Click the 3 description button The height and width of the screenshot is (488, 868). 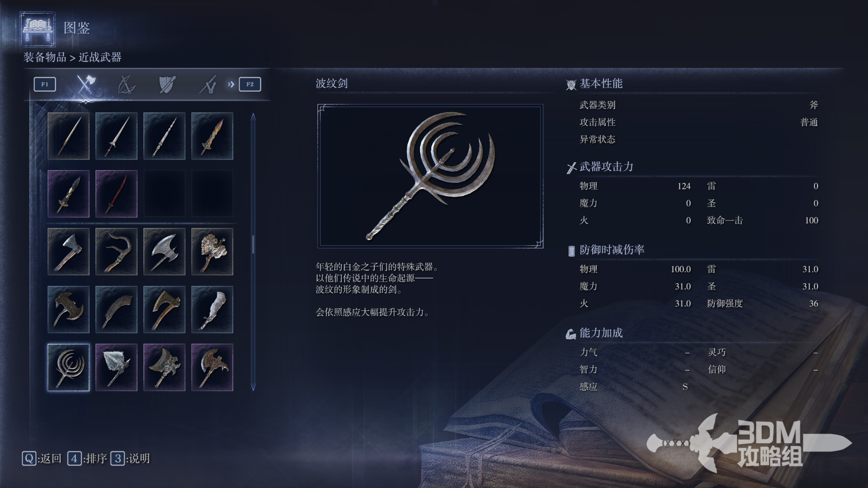(x=131, y=459)
